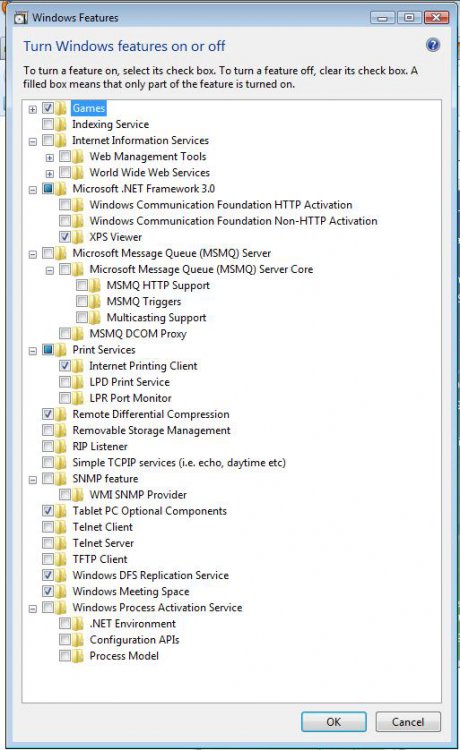Click the Web Management Tools folder icon
The image size is (460, 750).
pyautogui.click(x=78, y=156)
